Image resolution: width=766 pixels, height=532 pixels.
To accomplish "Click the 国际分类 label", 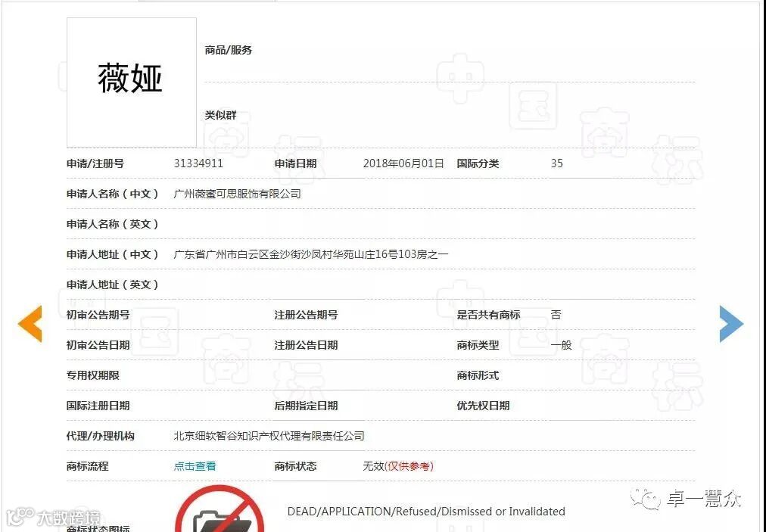I will pyautogui.click(x=478, y=163).
